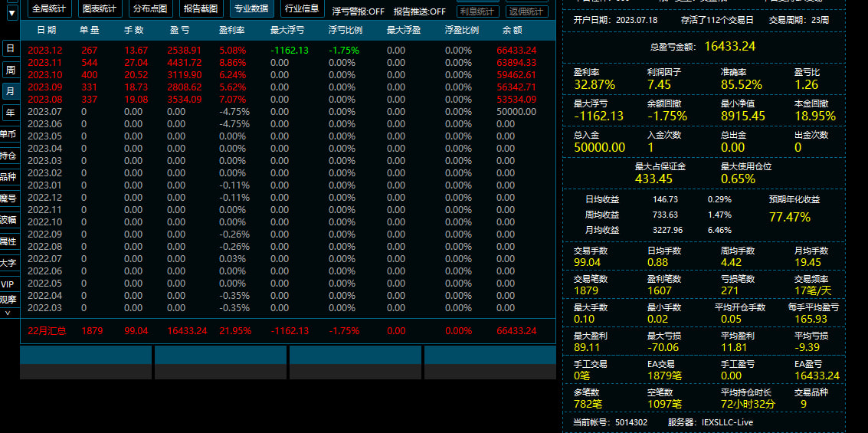The height and width of the screenshot is (433, 868).
Task: Click the 本金回撤 value 18.95%
Action: tap(815, 116)
